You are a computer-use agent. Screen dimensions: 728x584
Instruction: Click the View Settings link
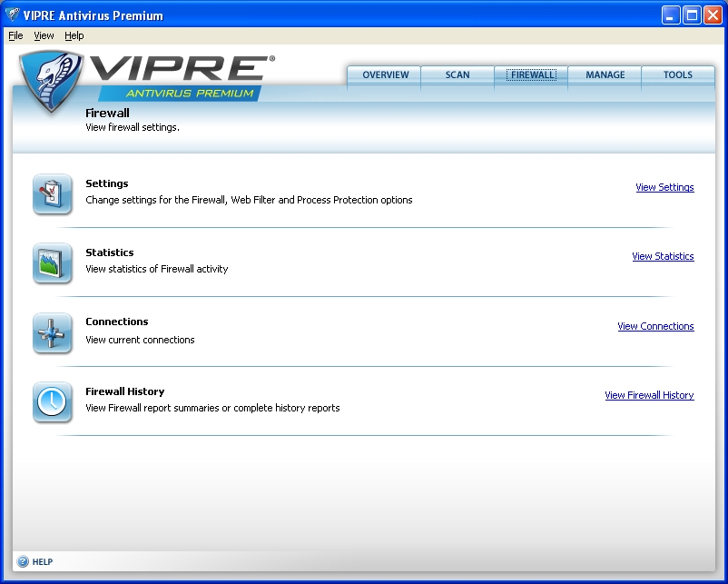(664, 187)
